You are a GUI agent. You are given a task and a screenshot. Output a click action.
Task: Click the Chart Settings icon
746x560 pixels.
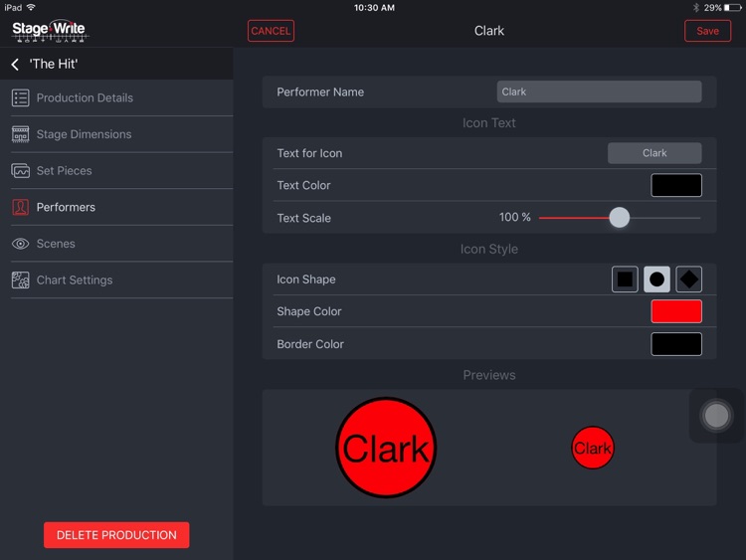[21, 280]
